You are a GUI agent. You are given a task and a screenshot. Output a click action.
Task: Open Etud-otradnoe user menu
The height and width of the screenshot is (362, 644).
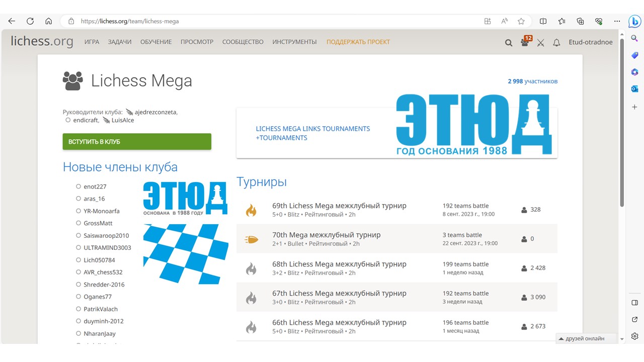(591, 42)
